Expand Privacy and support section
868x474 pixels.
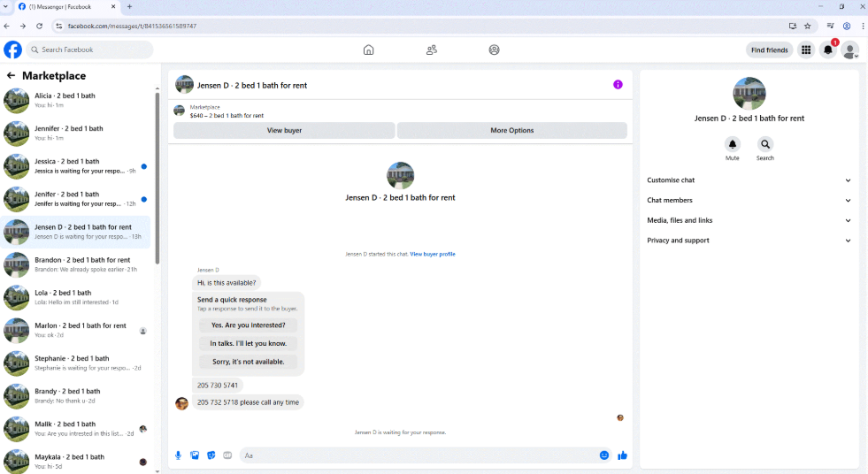pos(749,241)
